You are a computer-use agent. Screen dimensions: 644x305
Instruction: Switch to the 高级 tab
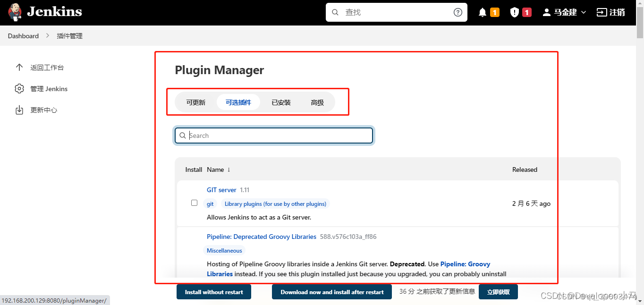click(x=317, y=102)
